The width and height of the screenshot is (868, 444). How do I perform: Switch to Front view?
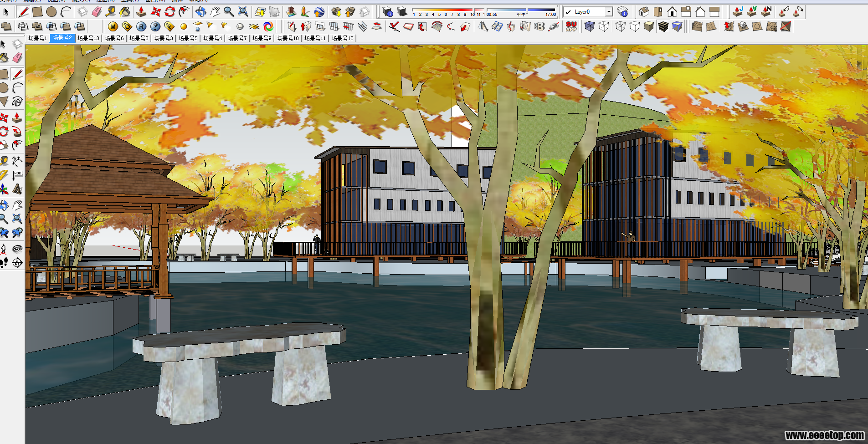[672, 11]
